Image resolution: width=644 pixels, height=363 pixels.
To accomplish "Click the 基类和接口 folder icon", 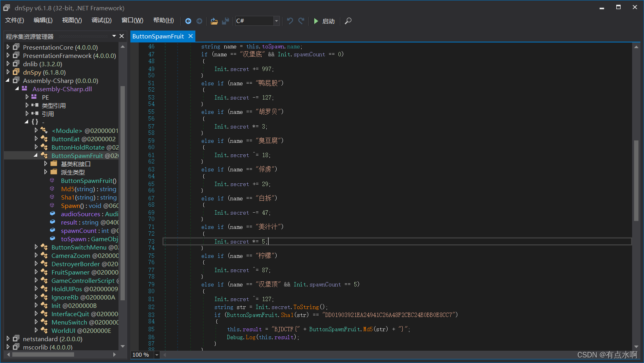I will click(x=54, y=163).
